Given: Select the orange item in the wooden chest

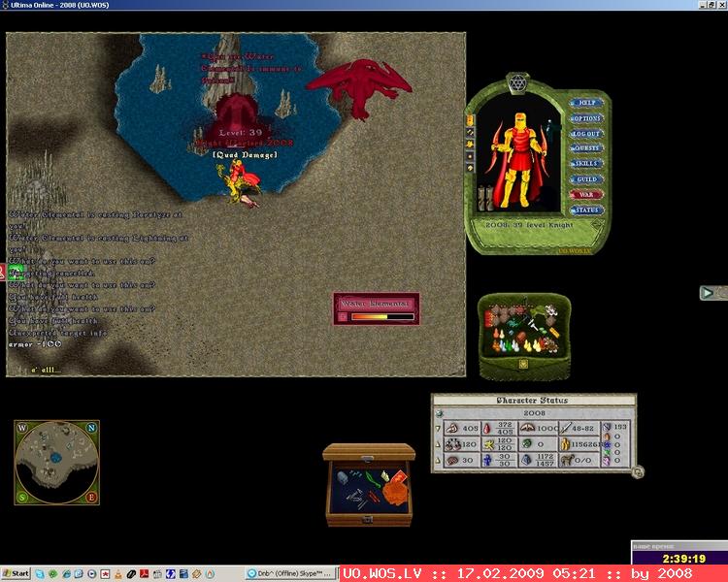Looking at the screenshot, I should [395, 493].
